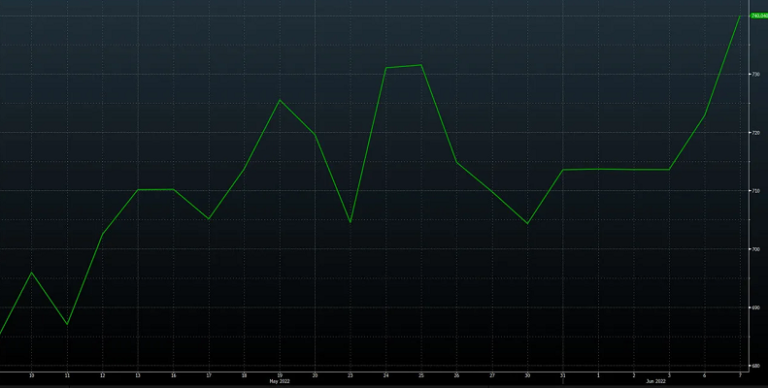Viewport: 768px width, 388px height.
Task: Click the date 10 axis tick
Action: click(x=32, y=375)
